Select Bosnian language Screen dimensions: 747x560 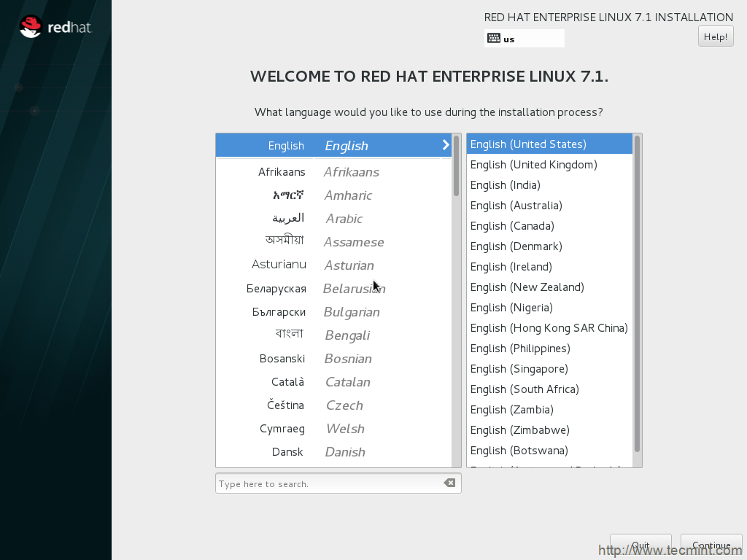[333, 359]
